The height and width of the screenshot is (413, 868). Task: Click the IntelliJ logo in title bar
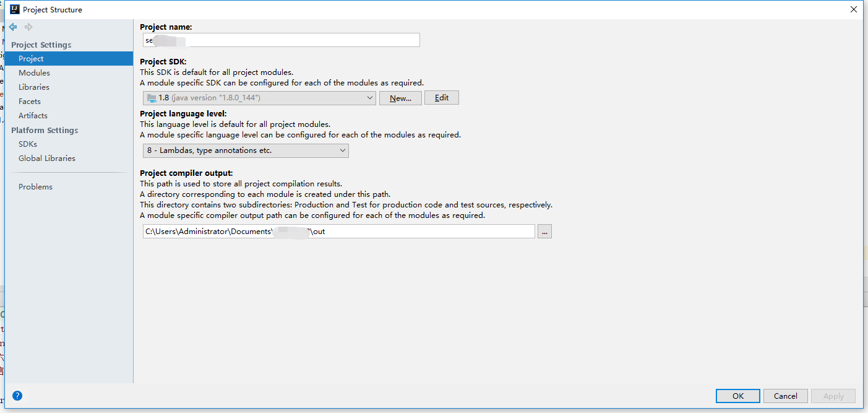point(15,9)
